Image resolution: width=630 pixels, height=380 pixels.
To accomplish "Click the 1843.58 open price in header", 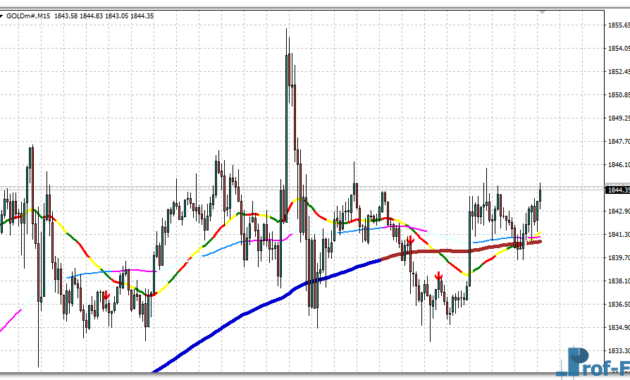I will coord(66,16).
